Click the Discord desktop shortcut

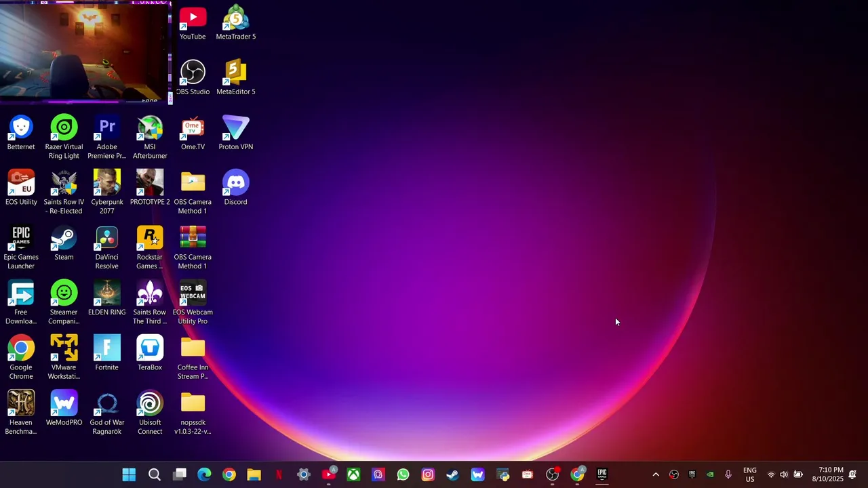click(x=235, y=188)
